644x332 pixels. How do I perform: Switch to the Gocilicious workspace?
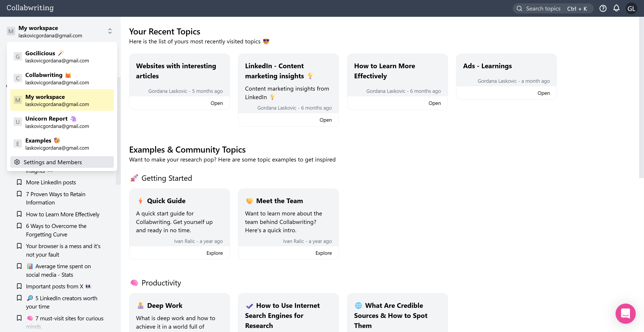coord(62,57)
